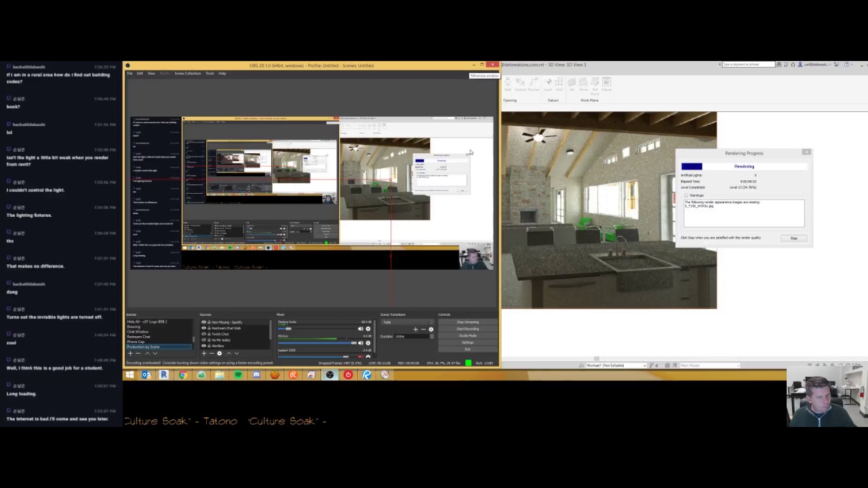Move the selected scene up
Screen dimensions: 868x488
[147, 353]
